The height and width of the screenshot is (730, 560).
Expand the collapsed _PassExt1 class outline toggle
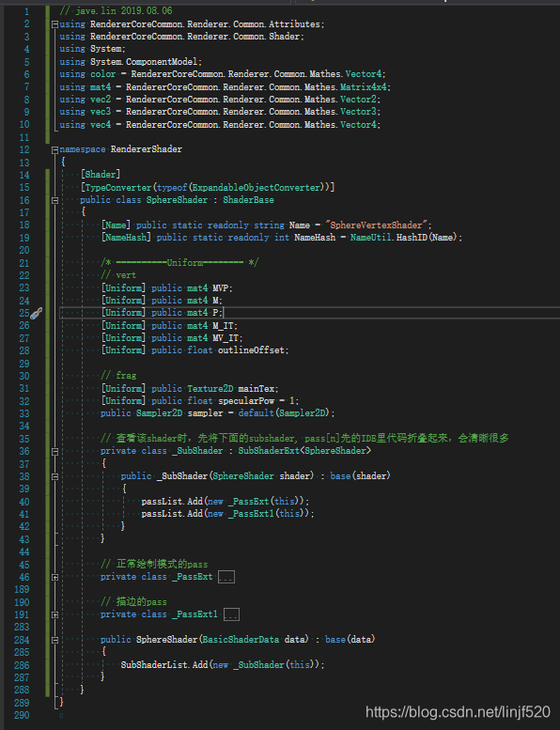coord(54,615)
